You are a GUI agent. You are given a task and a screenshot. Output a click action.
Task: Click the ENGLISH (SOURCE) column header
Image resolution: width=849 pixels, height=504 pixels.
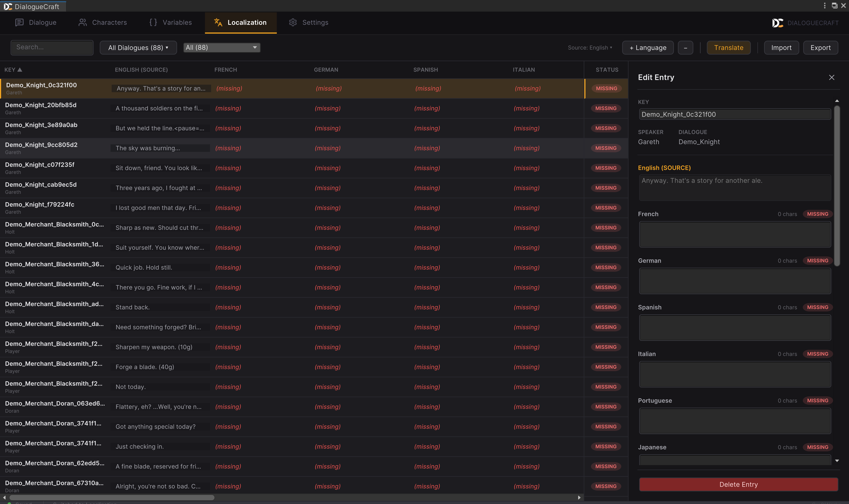(141, 70)
